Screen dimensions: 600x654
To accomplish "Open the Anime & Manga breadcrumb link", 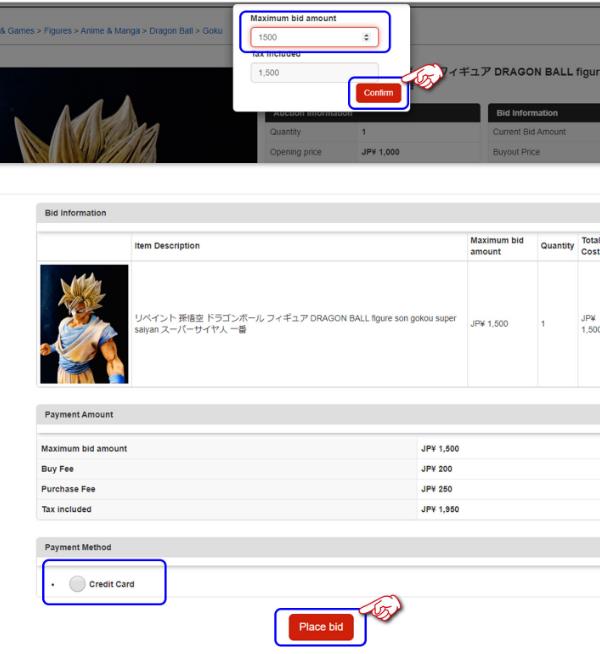I will click(x=110, y=31).
